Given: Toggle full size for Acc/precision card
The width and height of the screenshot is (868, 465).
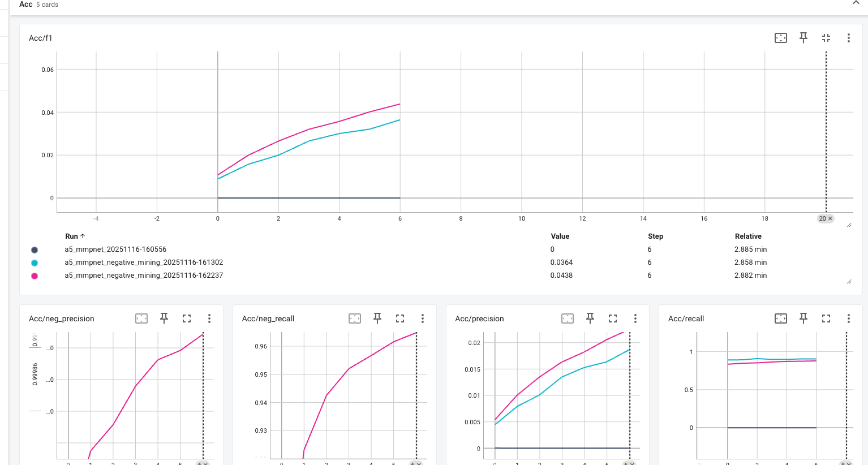Looking at the screenshot, I should pos(613,318).
